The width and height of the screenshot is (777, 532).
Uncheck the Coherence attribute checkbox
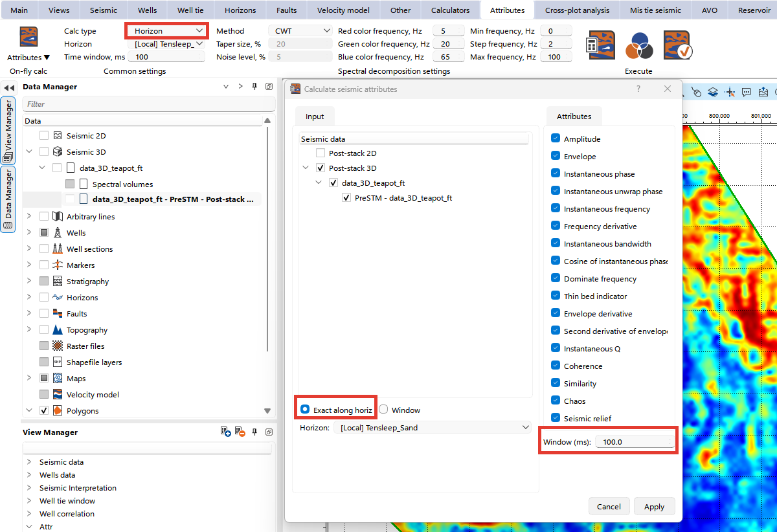556,366
